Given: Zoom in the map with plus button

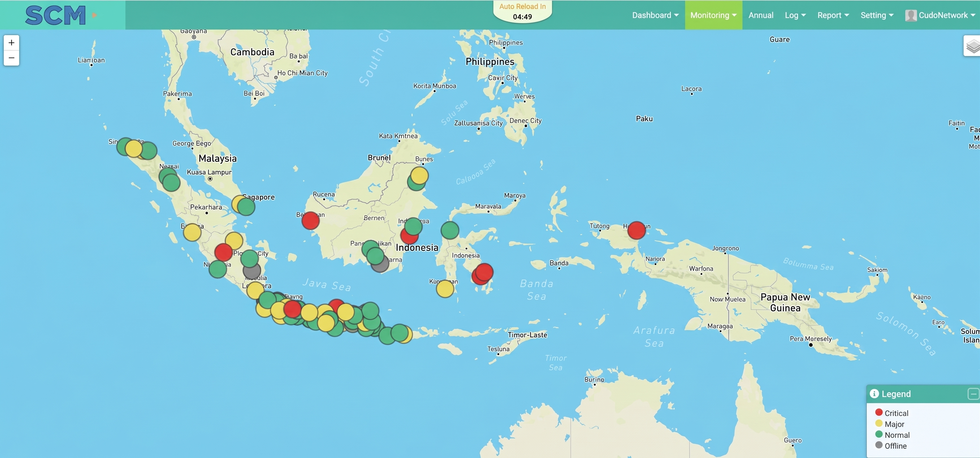Looking at the screenshot, I should click(x=11, y=43).
